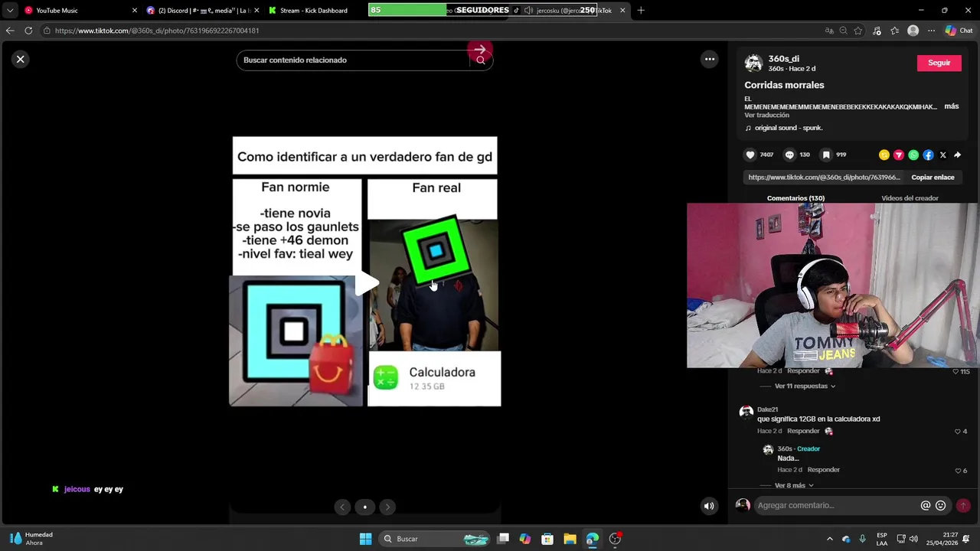Like the comment with 115 likes
980x551 pixels.
(955, 371)
